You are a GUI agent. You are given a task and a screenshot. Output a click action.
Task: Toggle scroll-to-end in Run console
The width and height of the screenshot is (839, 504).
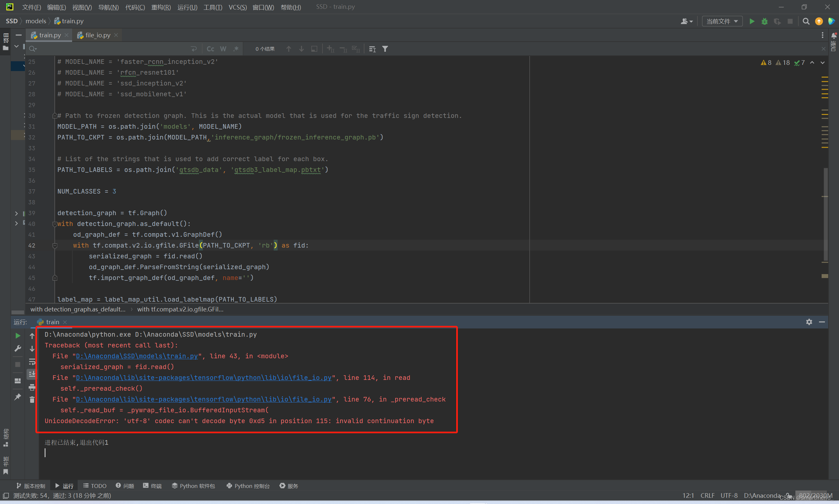click(32, 374)
